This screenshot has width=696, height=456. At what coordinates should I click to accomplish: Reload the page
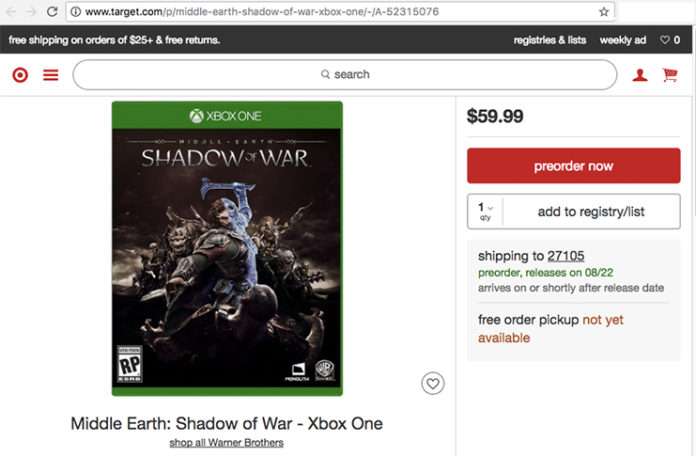point(52,12)
